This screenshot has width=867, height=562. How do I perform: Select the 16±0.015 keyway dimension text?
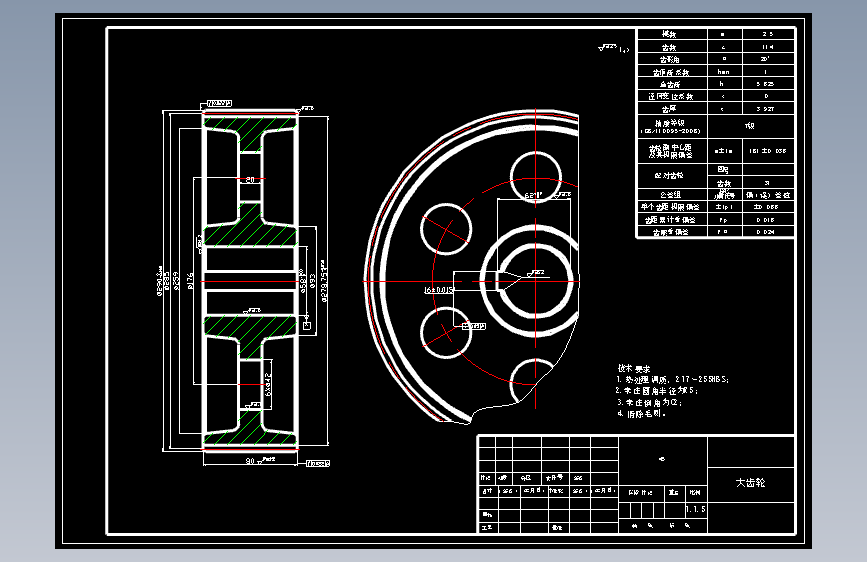438,290
